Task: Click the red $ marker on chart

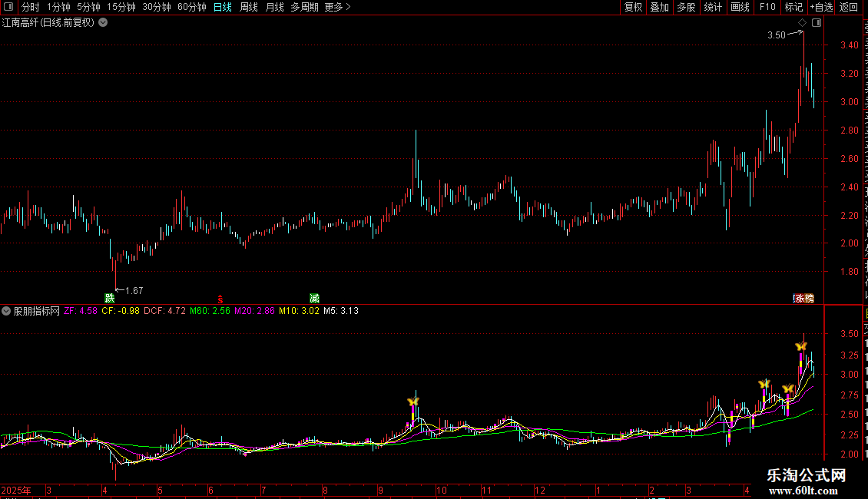Action: coord(220,299)
